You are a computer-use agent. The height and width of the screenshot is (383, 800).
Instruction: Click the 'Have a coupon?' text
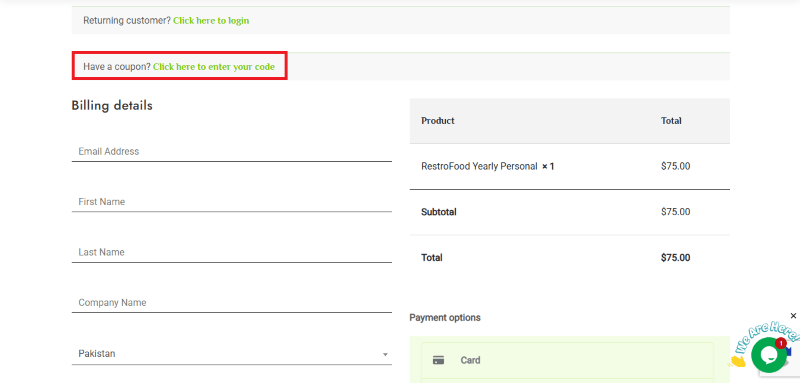117,67
